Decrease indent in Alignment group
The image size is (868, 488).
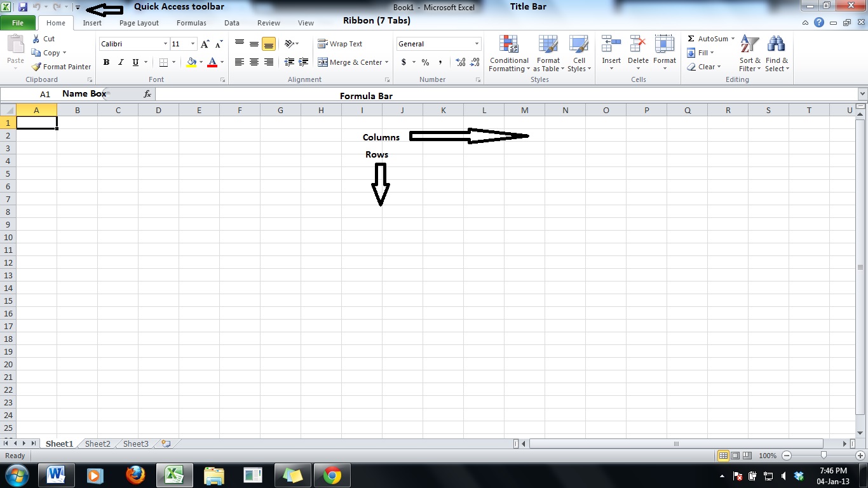pyautogui.click(x=289, y=62)
